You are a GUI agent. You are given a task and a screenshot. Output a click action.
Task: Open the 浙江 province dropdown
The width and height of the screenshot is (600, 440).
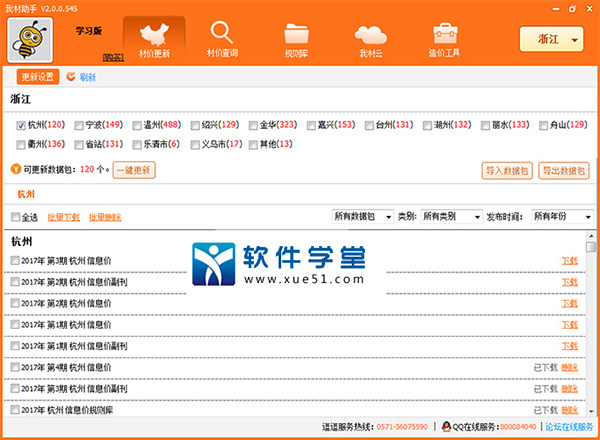coord(551,39)
